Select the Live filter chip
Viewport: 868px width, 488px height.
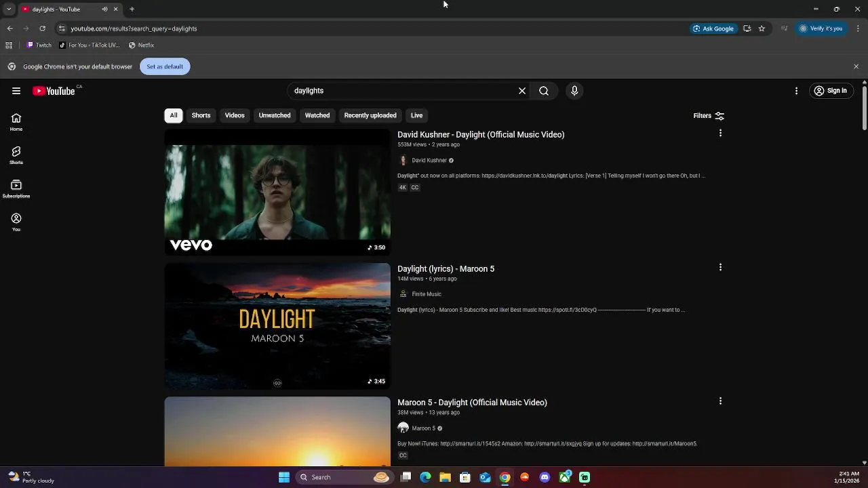click(x=416, y=115)
